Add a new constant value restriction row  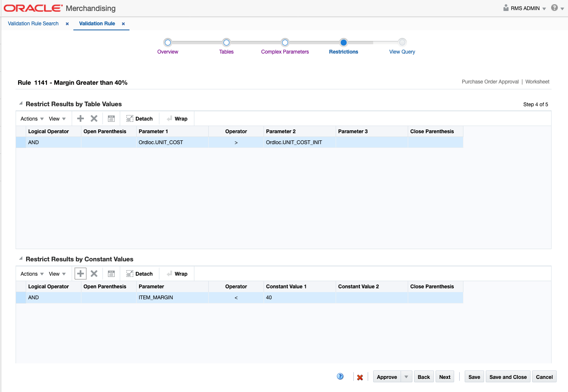tap(80, 274)
